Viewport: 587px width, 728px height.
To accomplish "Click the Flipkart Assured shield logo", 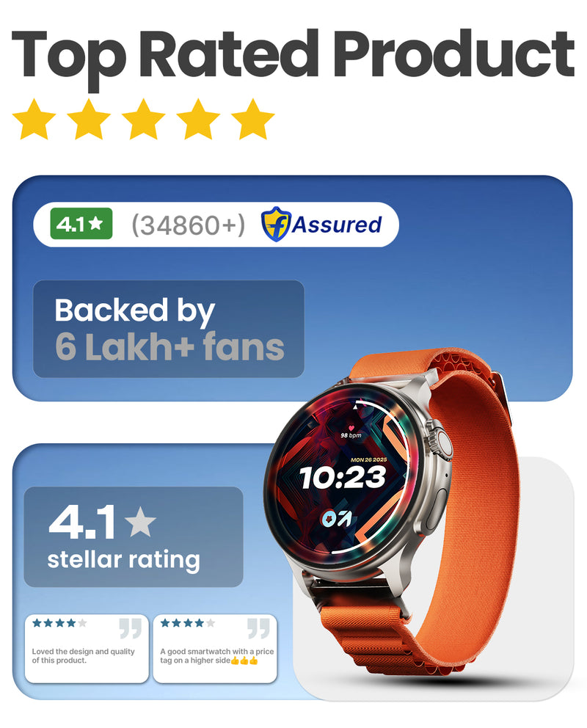I will pos(276,224).
